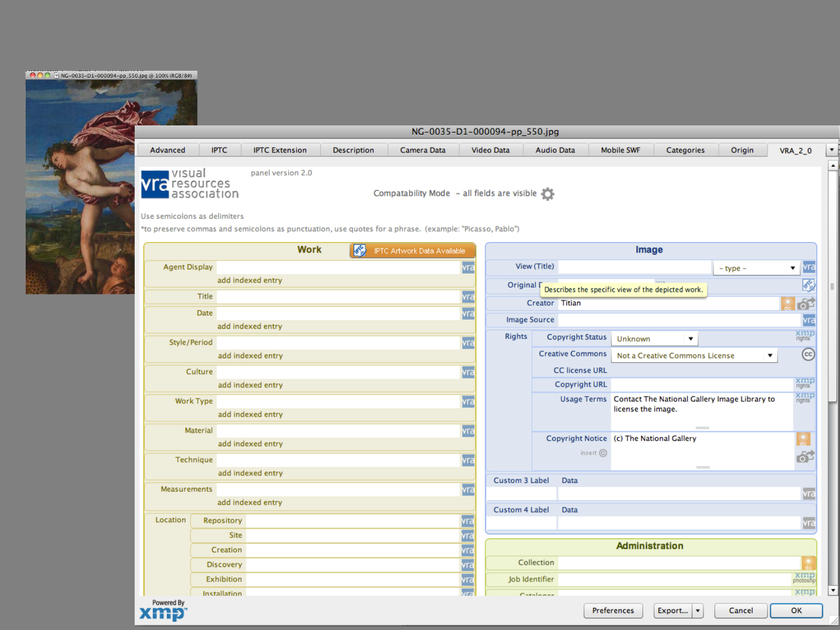Click the Compatibility Mode gear icon

pos(547,194)
